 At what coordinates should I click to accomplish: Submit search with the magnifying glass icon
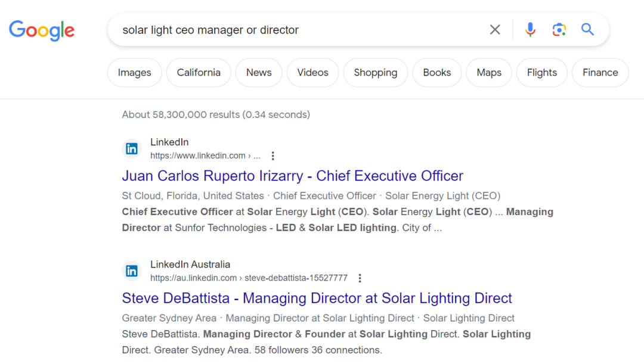[x=587, y=30]
